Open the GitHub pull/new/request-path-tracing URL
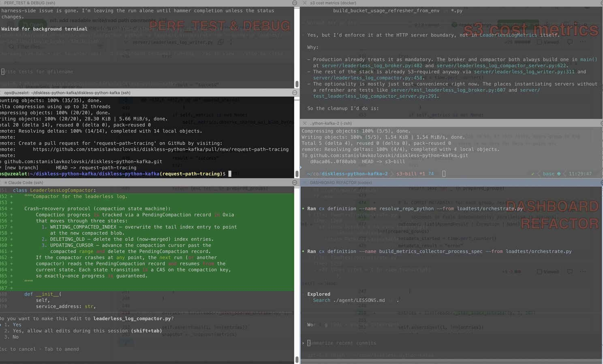Viewport: 603px width, 364px height. pos(161,149)
